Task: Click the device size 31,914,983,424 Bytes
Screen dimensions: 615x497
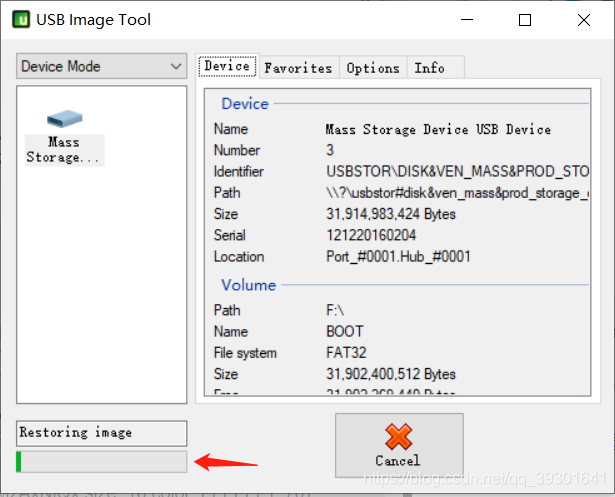Action: tap(391, 214)
